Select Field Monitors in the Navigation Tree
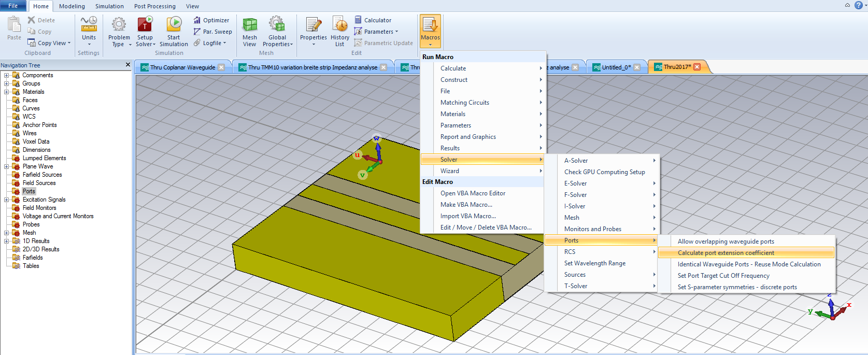Image resolution: width=868 pixels, height=355 pixels. pyautogui.click(x=39, y=208)
